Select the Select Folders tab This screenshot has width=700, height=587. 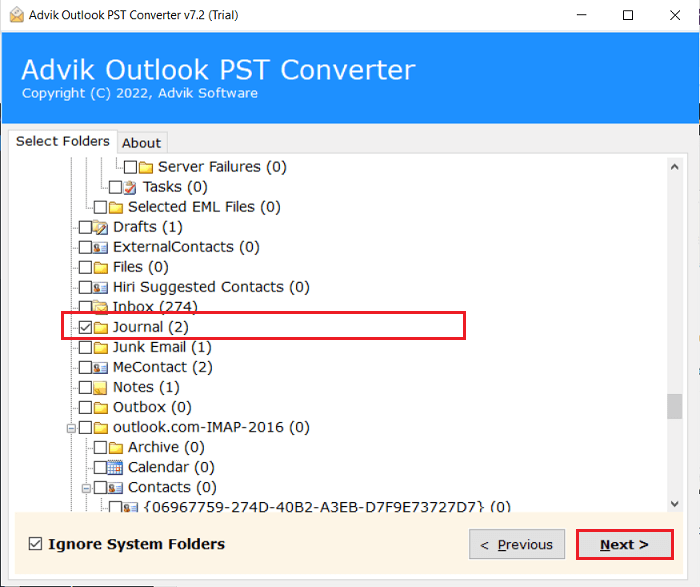[x=62, y=142]
